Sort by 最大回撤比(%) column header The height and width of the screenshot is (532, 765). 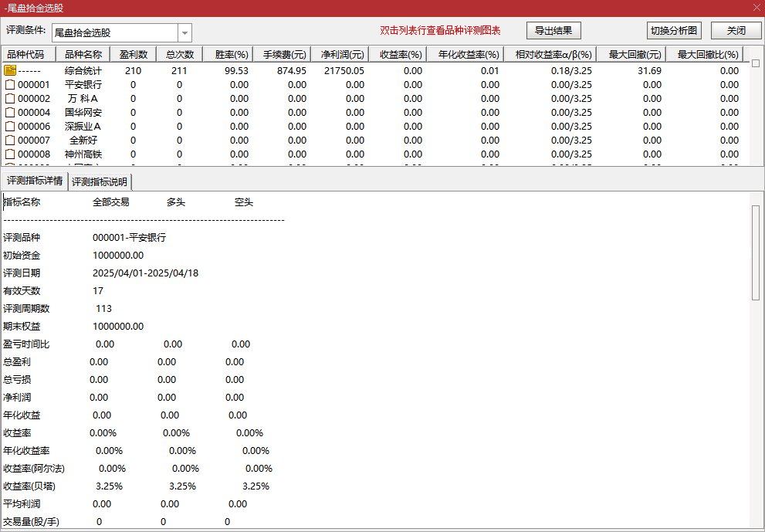click(705, 54)
